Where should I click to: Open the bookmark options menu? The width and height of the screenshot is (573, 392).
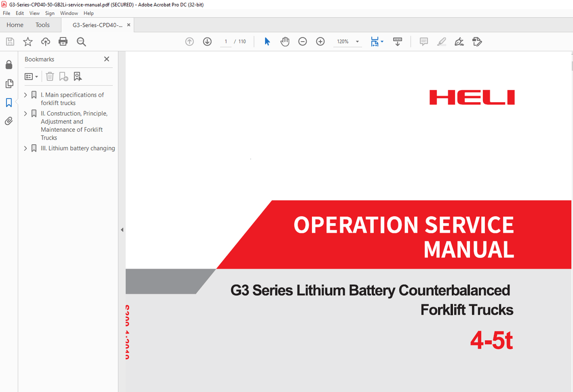(31, 76)
